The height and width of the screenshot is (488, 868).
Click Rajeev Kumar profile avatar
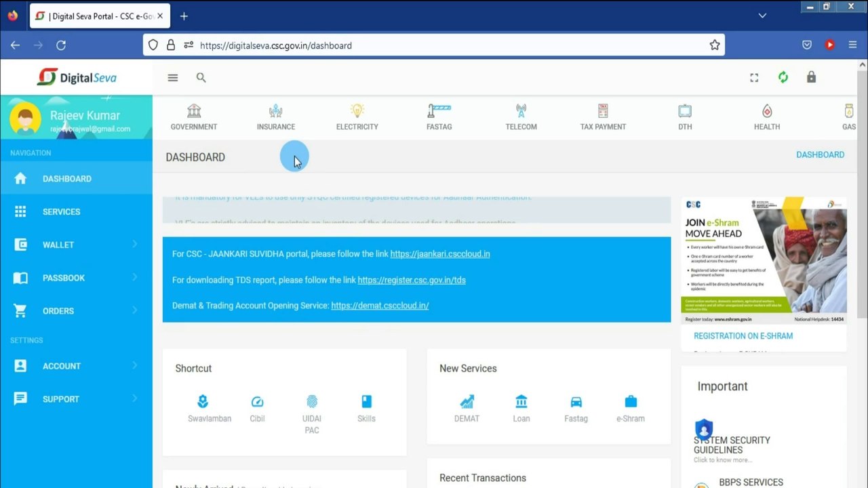(x=25, y=119)
